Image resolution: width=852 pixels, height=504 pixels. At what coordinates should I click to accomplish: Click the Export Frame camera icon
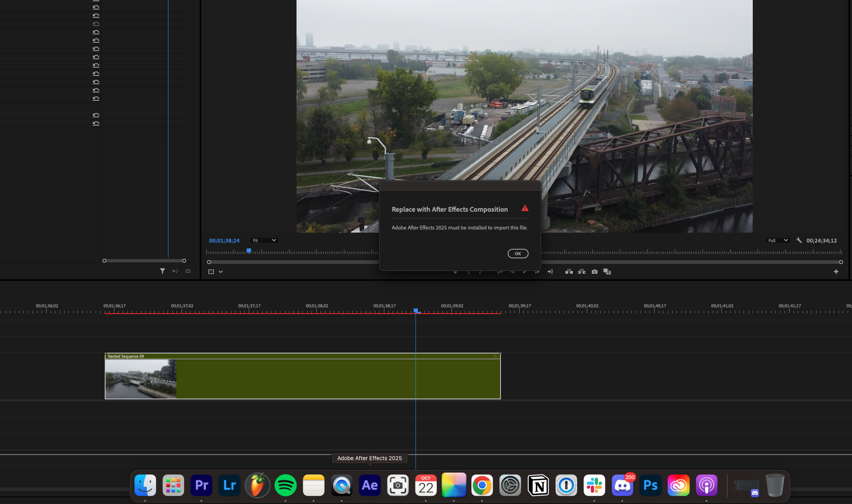594,271
